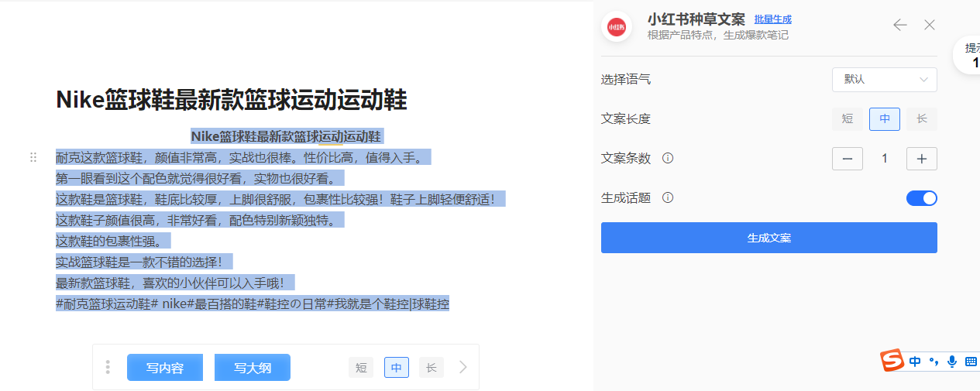Click the 写大纲 button
Image resolution: width=980 pixels, height=391 pixels.
(x=253, y=368)
